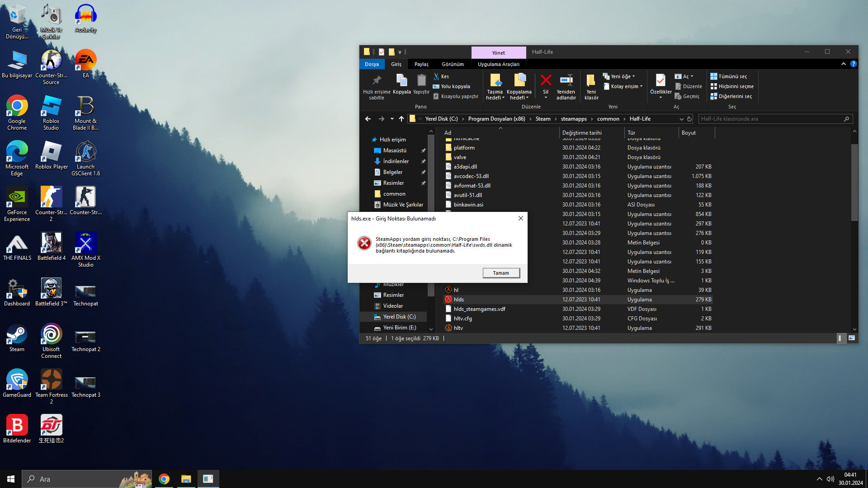Open the Görünüm ribbon tab
Screen dimensions: 868x488
pyautogui.click(x=453, y=64)
